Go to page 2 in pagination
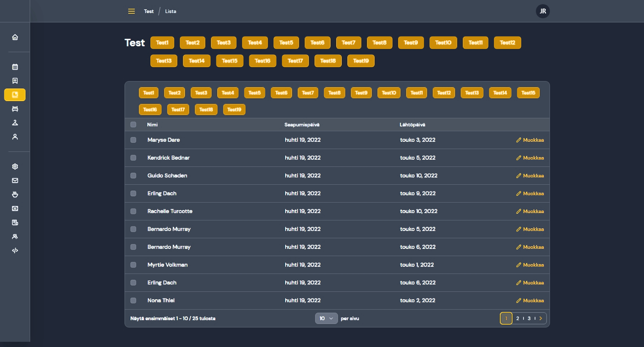 click(x=518, y=318)
